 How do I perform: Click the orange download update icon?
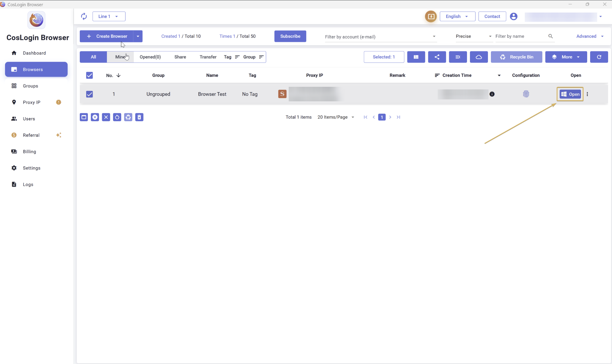431,16
